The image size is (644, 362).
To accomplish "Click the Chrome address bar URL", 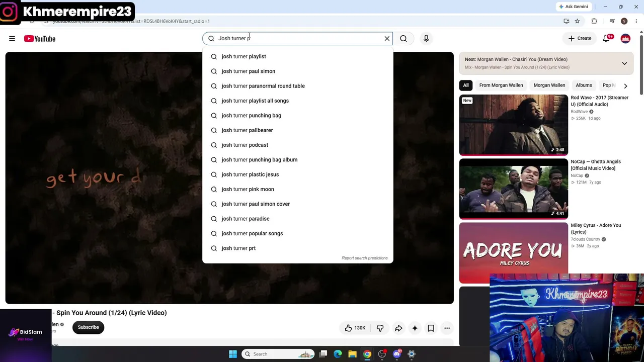I will [x=131, y=21].
